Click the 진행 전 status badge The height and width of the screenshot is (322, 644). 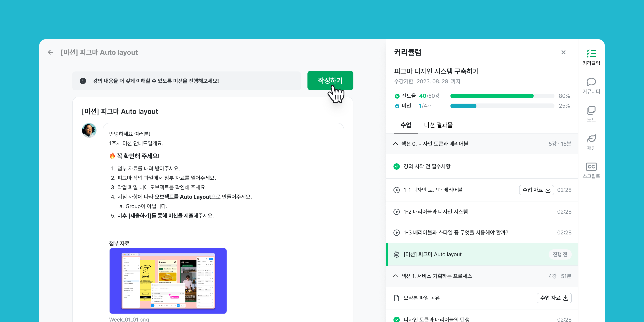(x=560, y=254)
